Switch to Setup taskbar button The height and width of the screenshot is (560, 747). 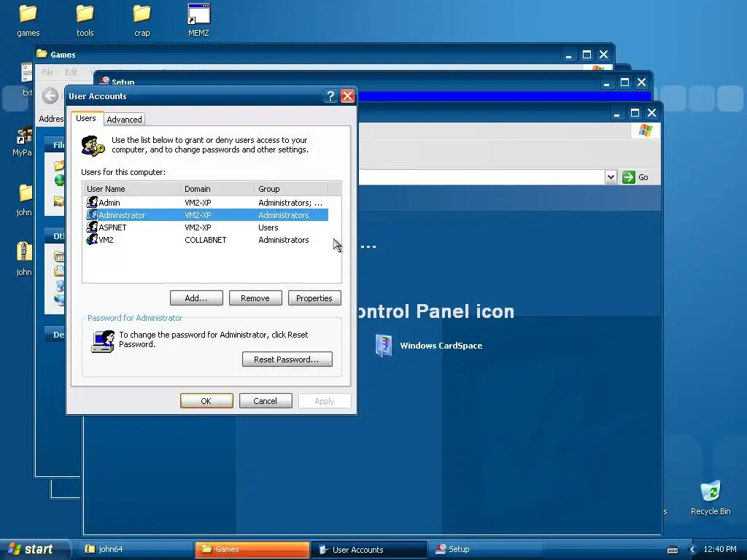(x=485, y=550)
